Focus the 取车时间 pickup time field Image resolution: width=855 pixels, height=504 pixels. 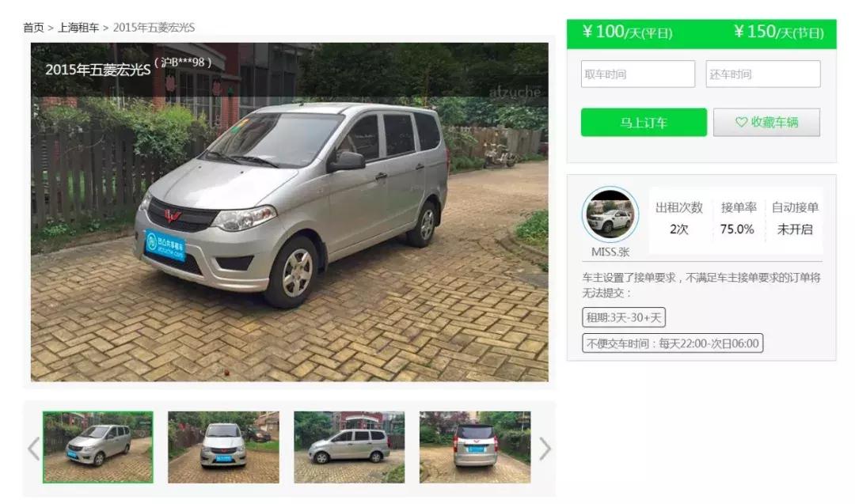pyautogui.click(x=637, y=74)
